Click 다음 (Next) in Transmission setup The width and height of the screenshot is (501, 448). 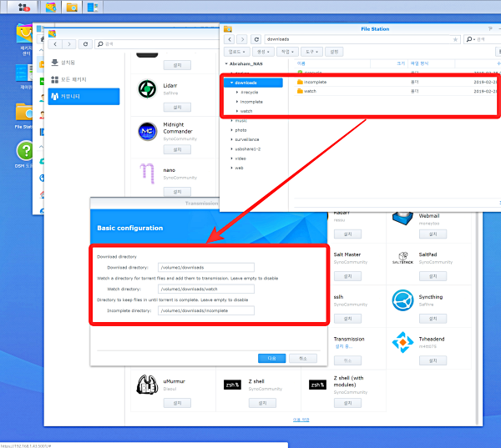tap(271, 358)
